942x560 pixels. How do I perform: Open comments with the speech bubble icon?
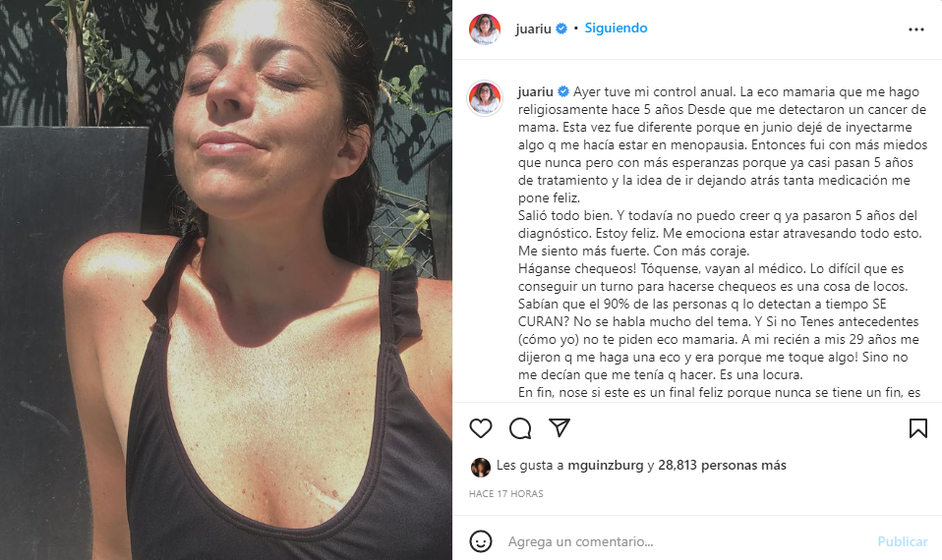pyautogui.click(x=520, y=428)
